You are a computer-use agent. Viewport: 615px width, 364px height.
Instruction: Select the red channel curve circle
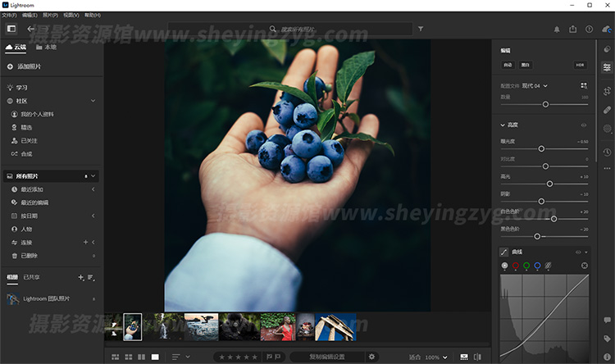click(515, 266)
